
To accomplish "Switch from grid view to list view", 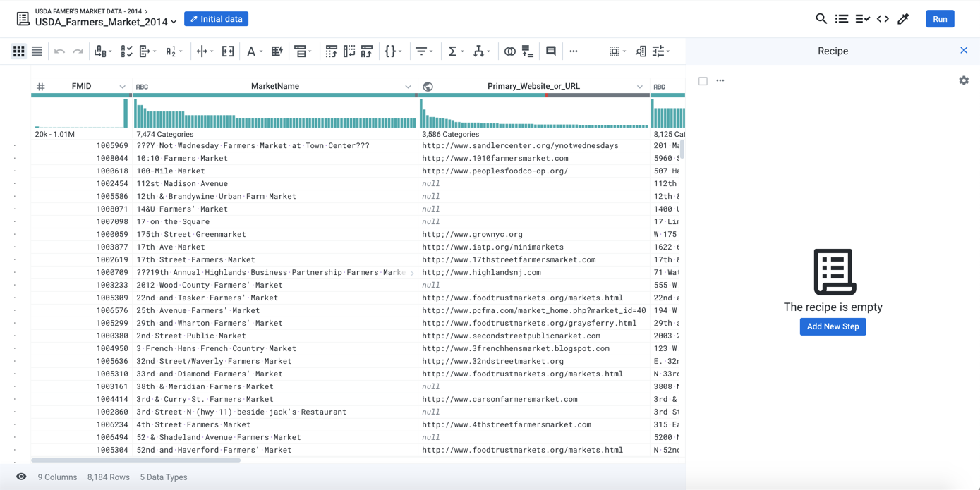I will (37, 51).
